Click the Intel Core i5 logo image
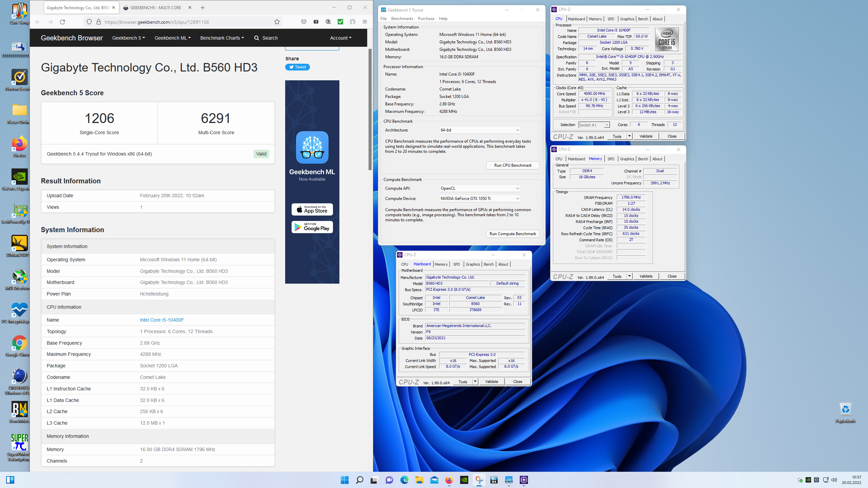The height and width of the screenshot is (488, 868). coord(667,39)
